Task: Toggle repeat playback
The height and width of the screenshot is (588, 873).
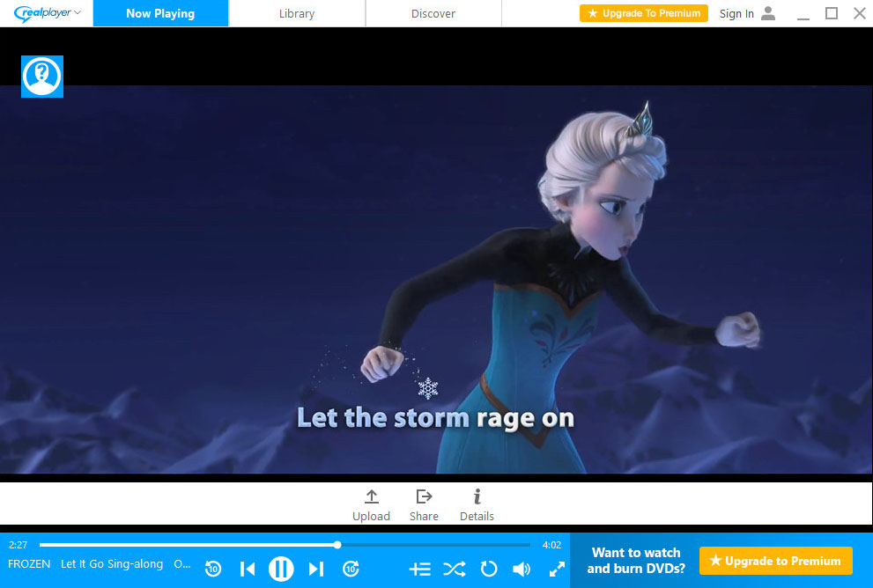Action: pos(489,569)
